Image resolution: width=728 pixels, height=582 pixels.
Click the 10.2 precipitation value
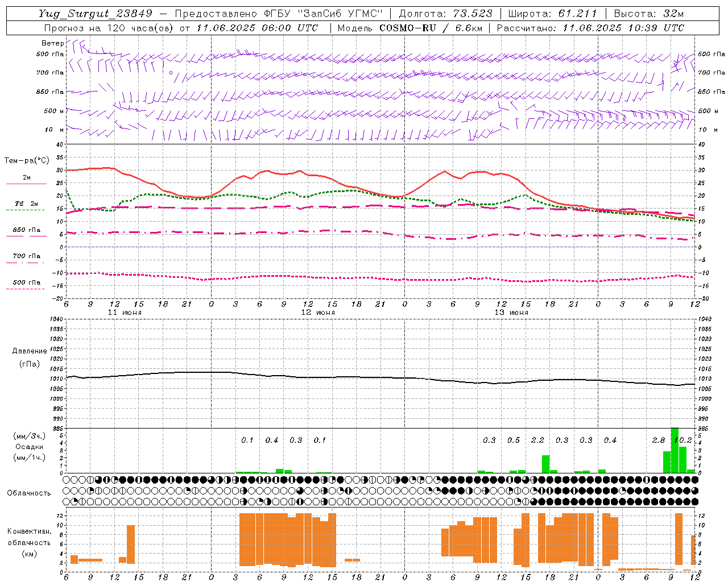[x=682, y=440]
